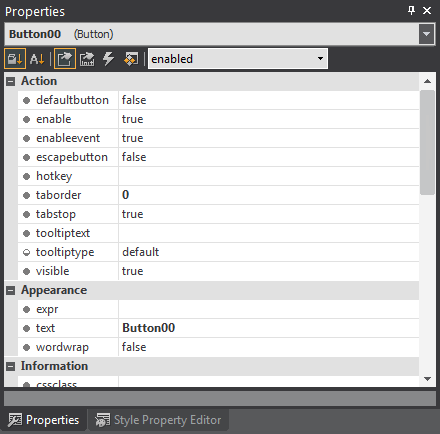The image size is (440, 434).
Task: Click the orange diamond toolbar icon
Action: coord(131,59)
